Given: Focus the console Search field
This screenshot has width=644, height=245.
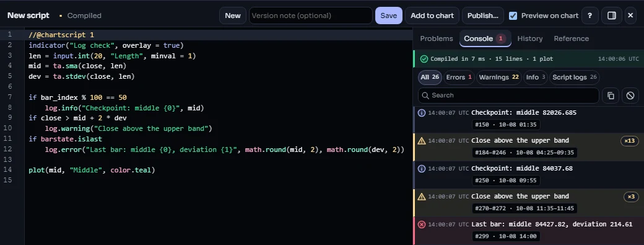Looking at the screenshot, I should (x=508, y=96).
